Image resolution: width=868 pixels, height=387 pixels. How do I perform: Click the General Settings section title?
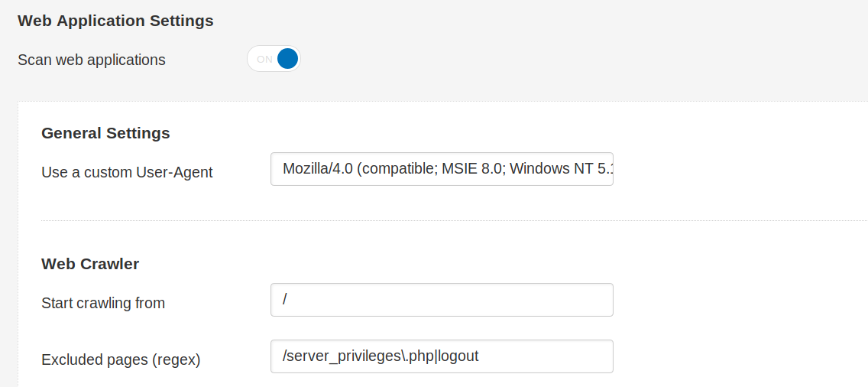point(105,134)
